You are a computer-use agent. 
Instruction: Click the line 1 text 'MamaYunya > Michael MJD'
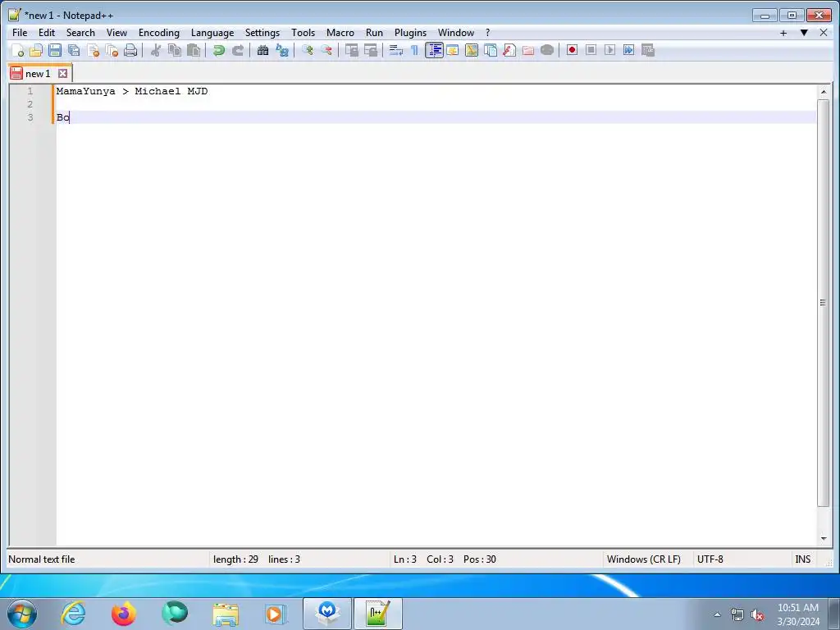tap(132, 91)
